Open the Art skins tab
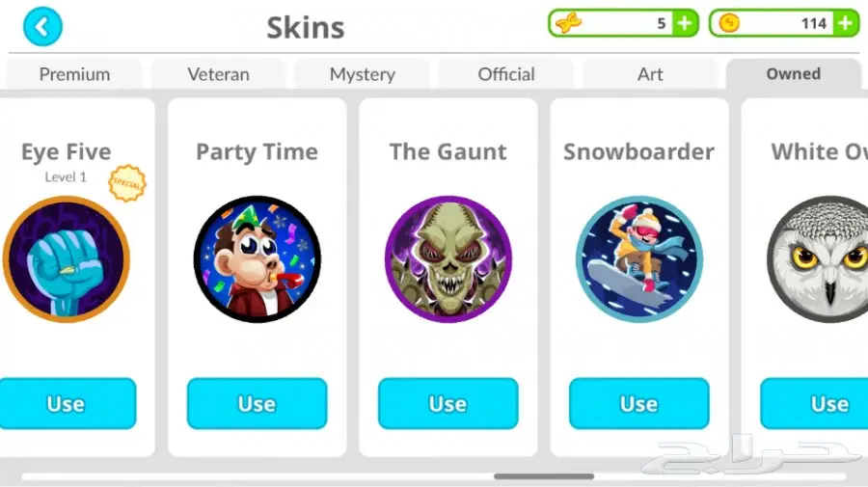Screen dimensions: 868x487 tap(650, 73)
